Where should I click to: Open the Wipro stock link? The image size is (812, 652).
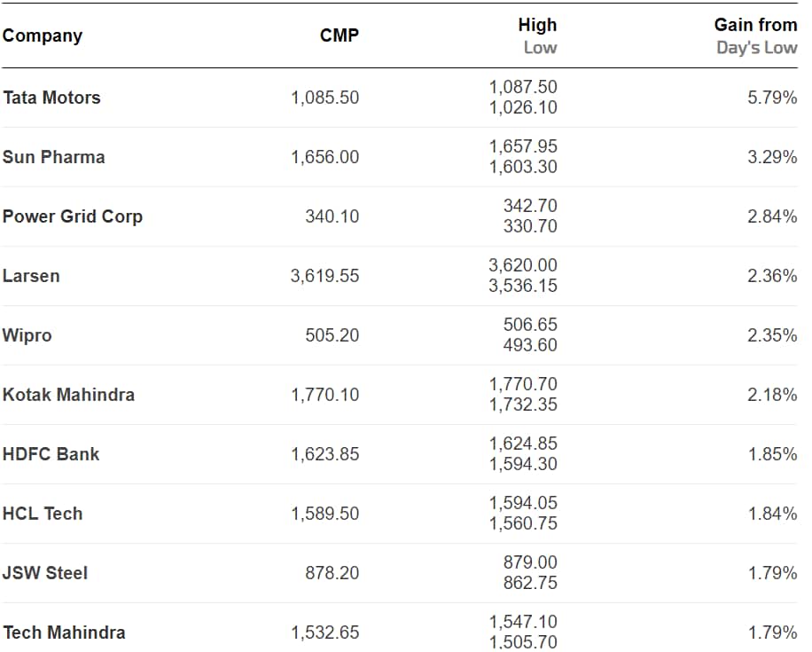click(27, 335)
